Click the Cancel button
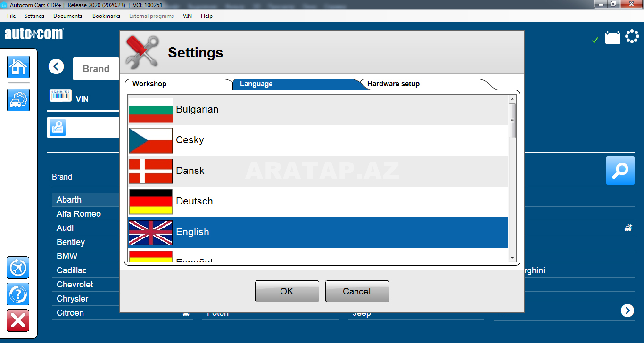This screenshot has height=343, width=644. click(x=357, y=291)
